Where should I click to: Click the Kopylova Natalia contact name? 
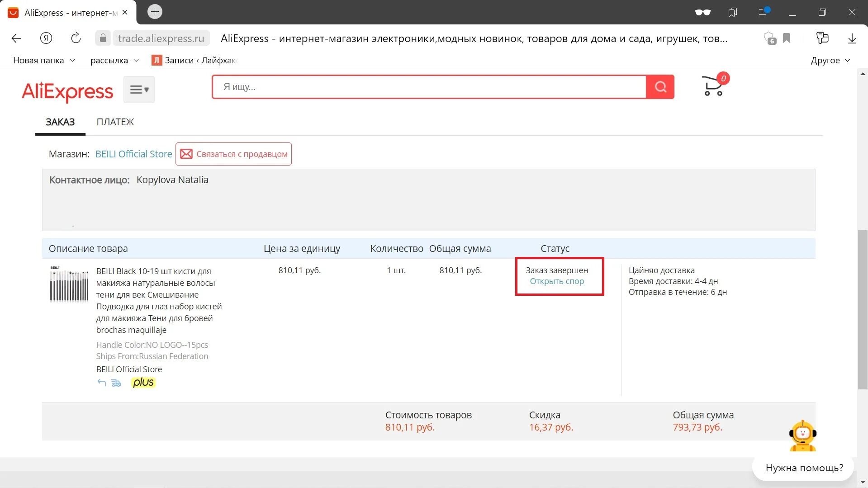172,180
